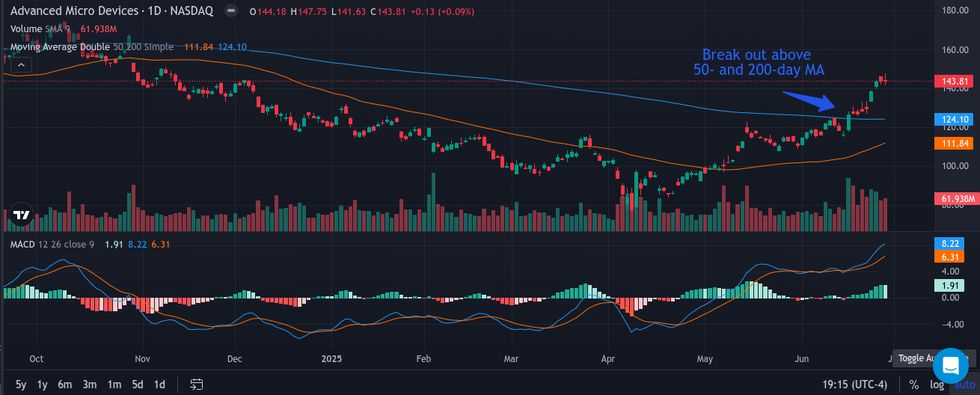This screenshot has width=980, height=395.
Task: Click the 61.938M volume axis label
Action: 955,198
